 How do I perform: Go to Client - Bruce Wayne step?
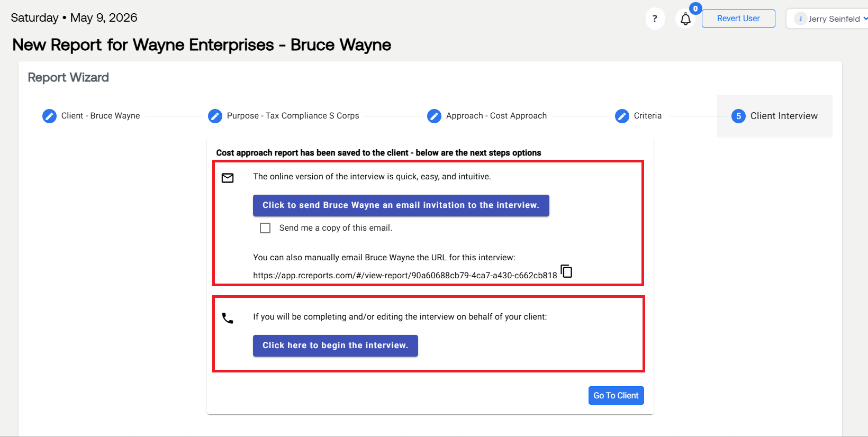point(101,116)
